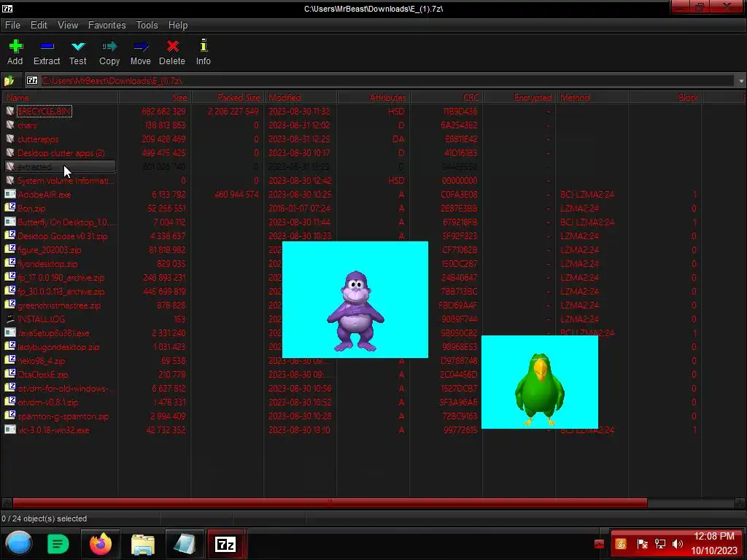The width and height of the screenshot is (747, 560).
Task: Expand the address bar dropdown arrow
Action: (x=741, y=81)
